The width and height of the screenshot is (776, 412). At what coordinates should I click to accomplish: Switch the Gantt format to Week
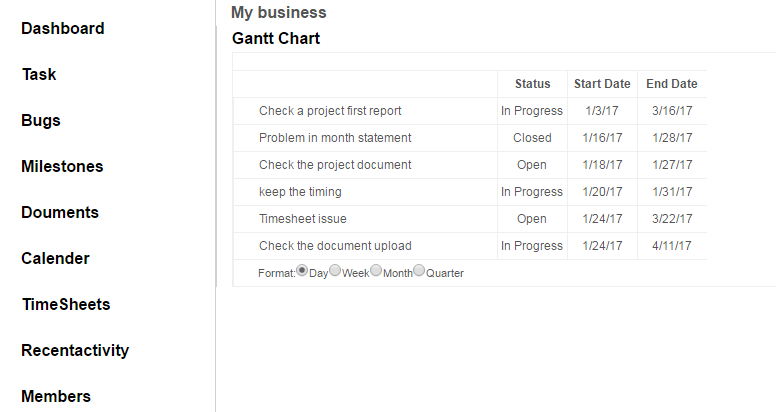[335, 270]
